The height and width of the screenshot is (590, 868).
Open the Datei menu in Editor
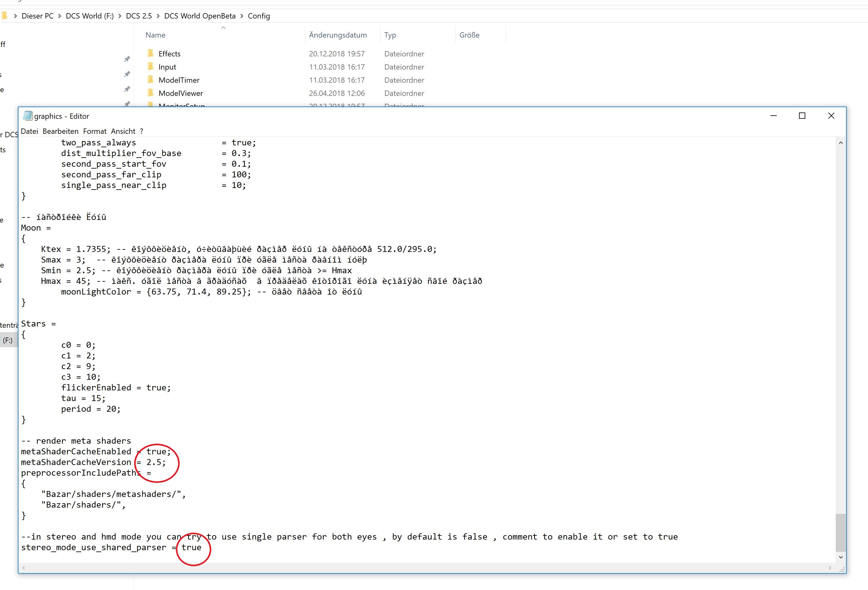(29, 131)
